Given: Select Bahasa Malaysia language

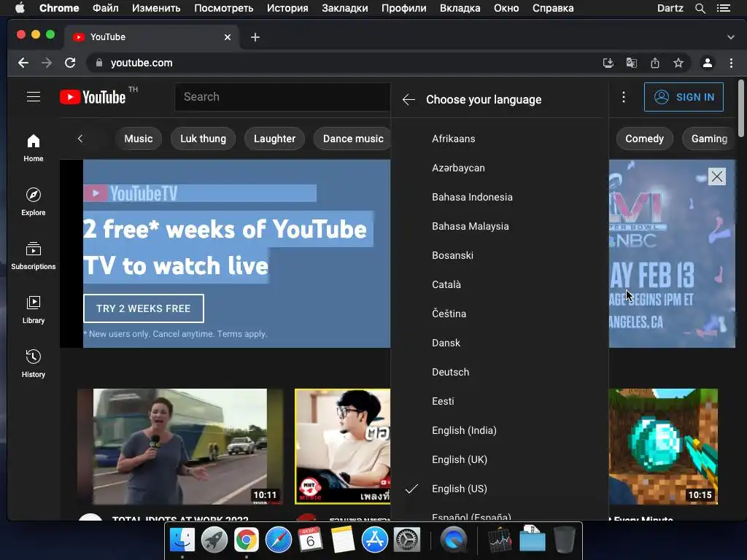Looking at the screenshot, I should [x=499, y=226].
